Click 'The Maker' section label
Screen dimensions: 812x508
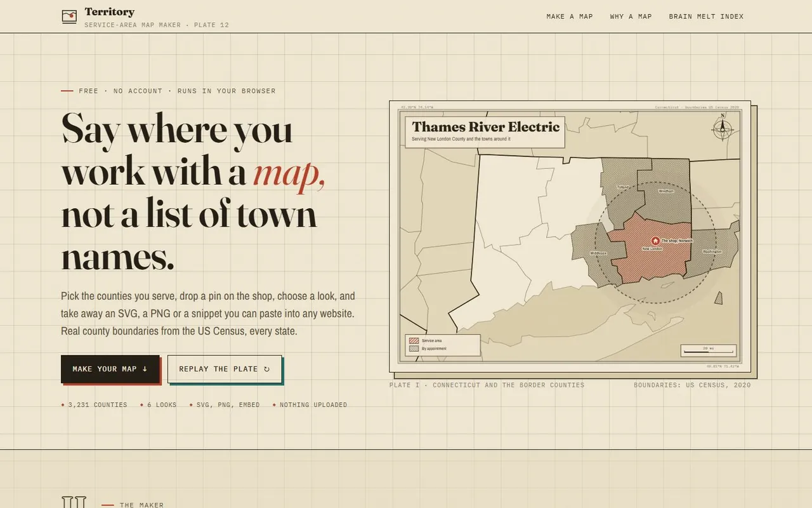(141, 505)
